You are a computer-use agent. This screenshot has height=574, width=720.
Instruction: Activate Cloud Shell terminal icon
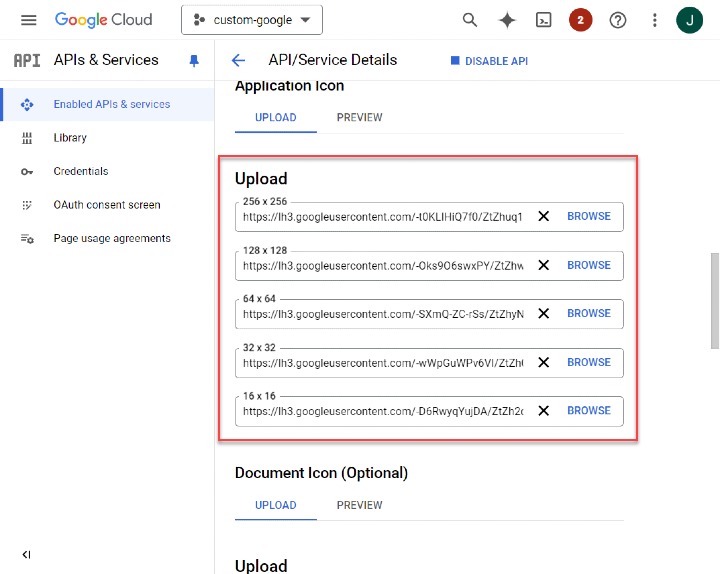click(x=543, y=20)
